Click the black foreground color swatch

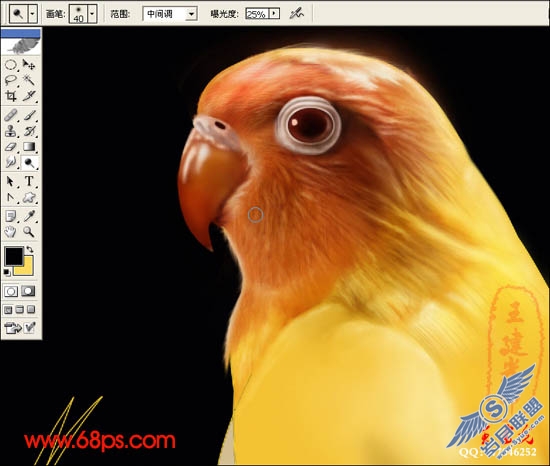[13, 256]
